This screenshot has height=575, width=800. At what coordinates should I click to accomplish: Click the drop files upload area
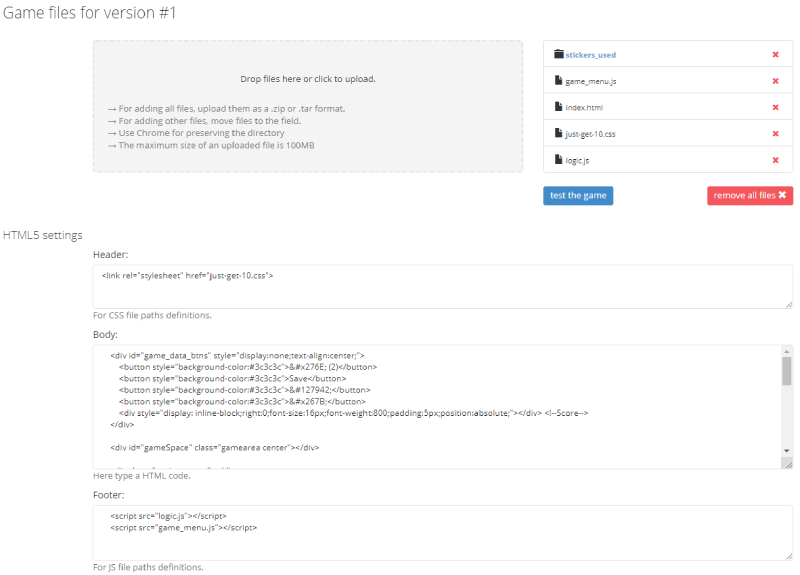(308, 106)
